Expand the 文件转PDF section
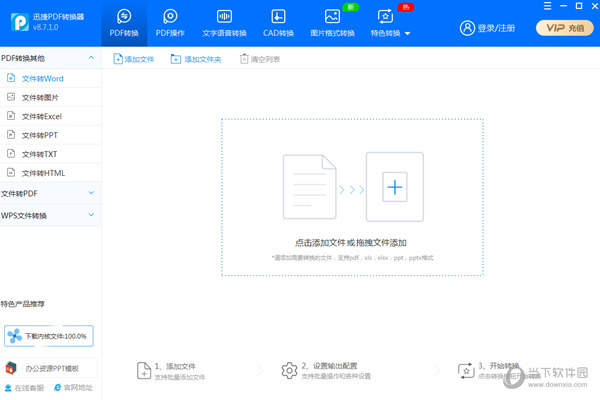 pyautogui.click(x=91, y=192)
